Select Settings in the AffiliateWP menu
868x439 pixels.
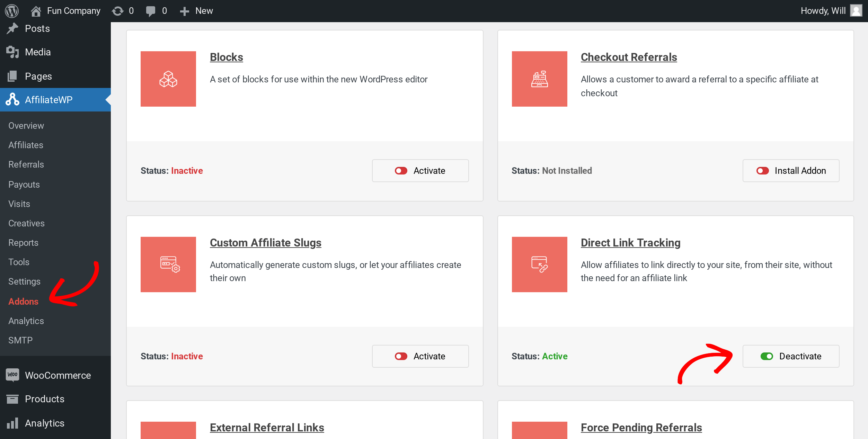point(24,281)
